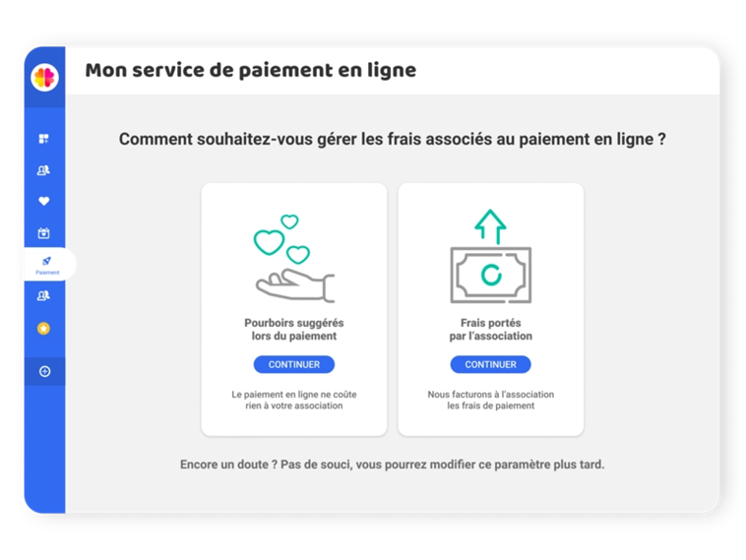Viewport: 746px width, 560px height.
Task: Click the hand with hearts illustration
Action: coord(293,258)
